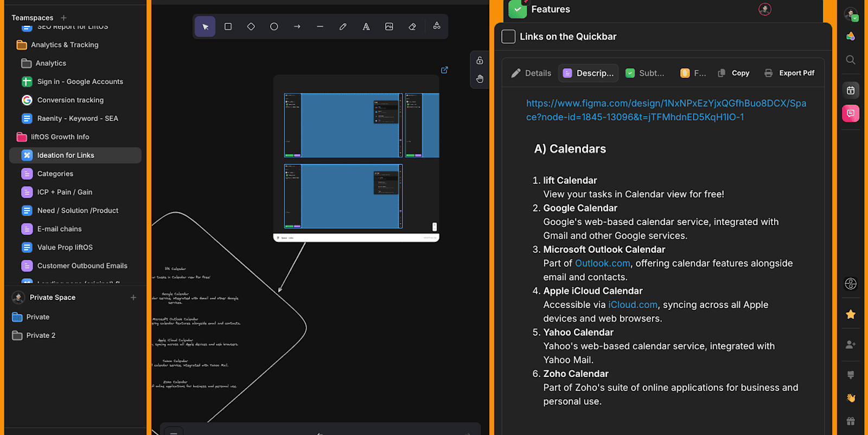Check the Links on the Quickbar checkbox

point(508,36)
